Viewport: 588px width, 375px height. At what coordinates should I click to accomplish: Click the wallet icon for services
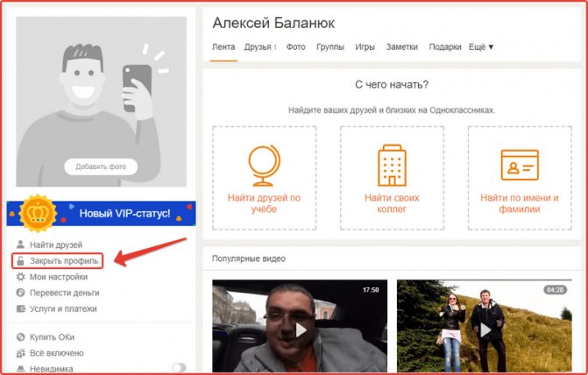click(x=21, y=308)
